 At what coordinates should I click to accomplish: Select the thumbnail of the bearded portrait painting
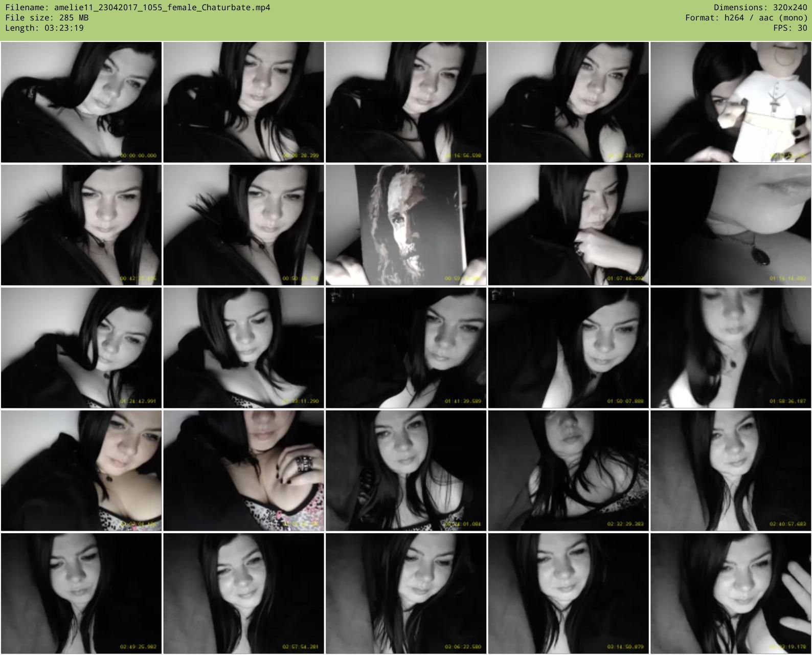click(406, 225)
